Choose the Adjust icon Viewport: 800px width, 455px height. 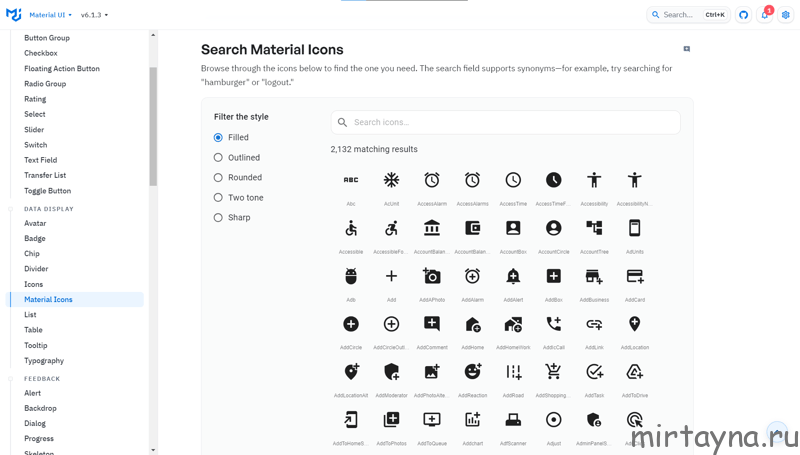(554, 420)
